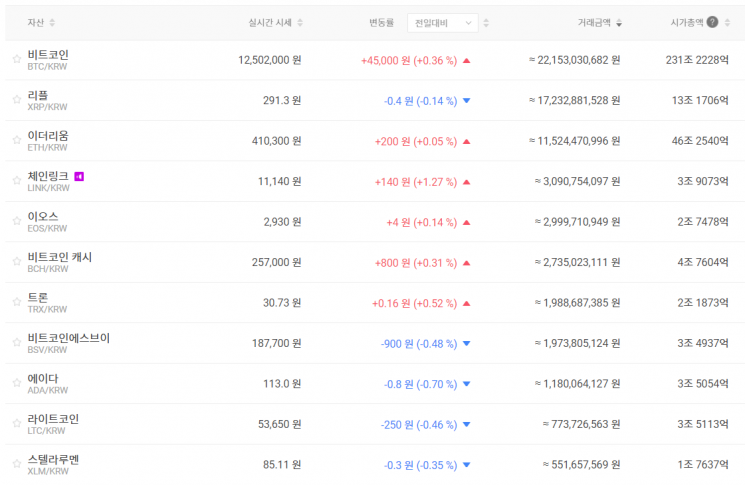Favorite the 비트코인 캐시 BCH/KRW star

click(17, 261)
